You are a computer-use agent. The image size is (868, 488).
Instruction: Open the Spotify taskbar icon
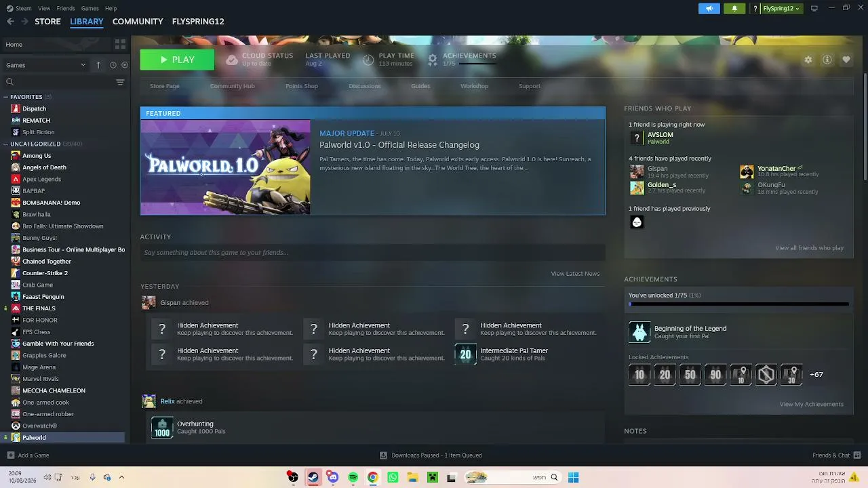coord(353,477)
